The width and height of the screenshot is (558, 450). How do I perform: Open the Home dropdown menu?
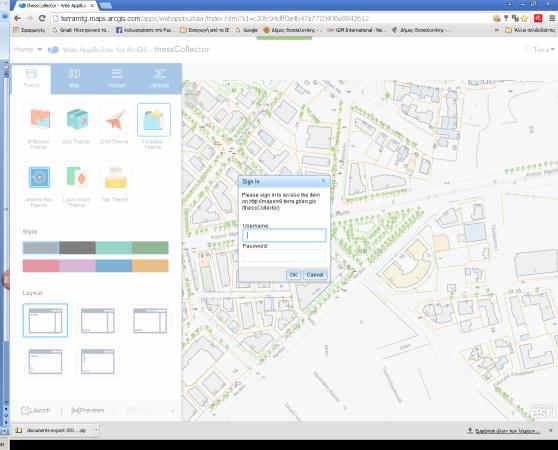click(x=28, y=49)
